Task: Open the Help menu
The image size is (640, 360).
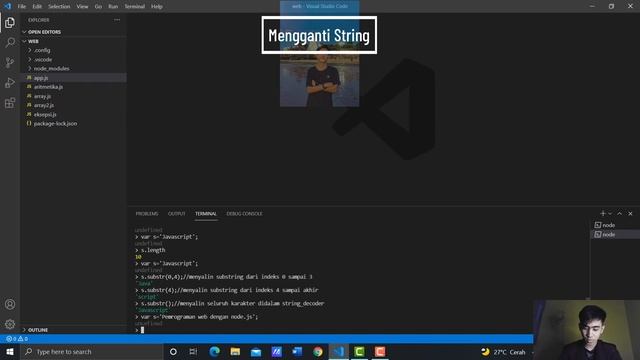Action: 157,7
